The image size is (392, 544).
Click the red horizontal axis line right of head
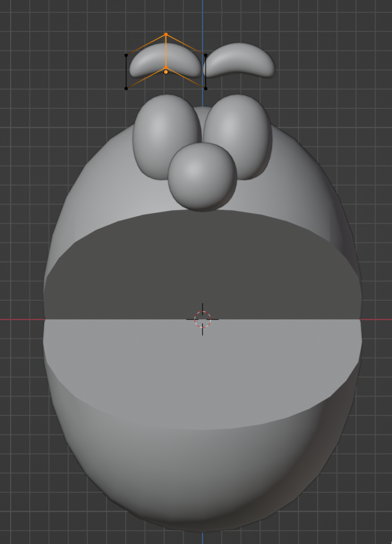click(377, 319)
